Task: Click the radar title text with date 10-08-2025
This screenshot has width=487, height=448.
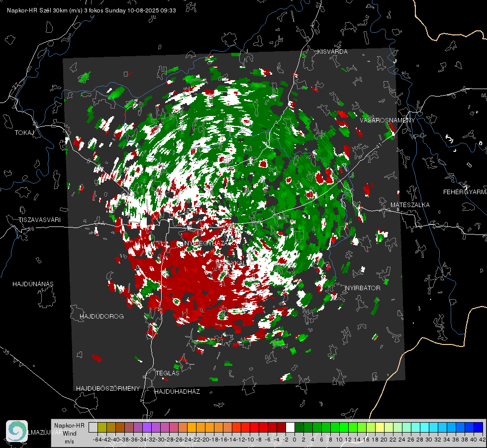Action: [92, 10]
